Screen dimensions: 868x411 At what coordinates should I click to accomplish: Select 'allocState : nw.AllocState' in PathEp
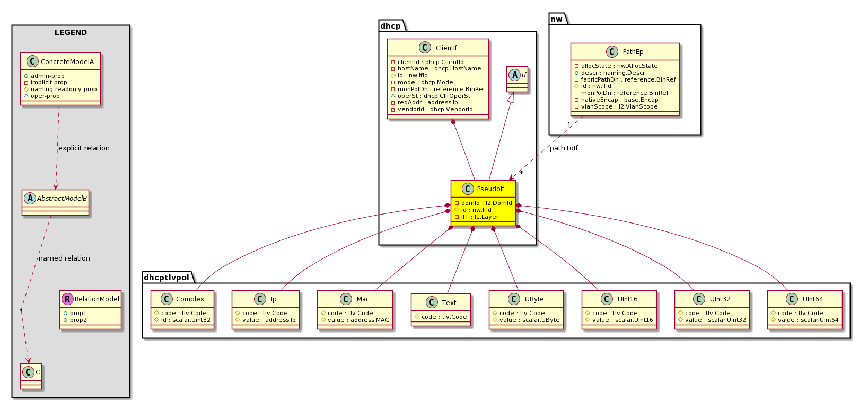tap(619, 66)
